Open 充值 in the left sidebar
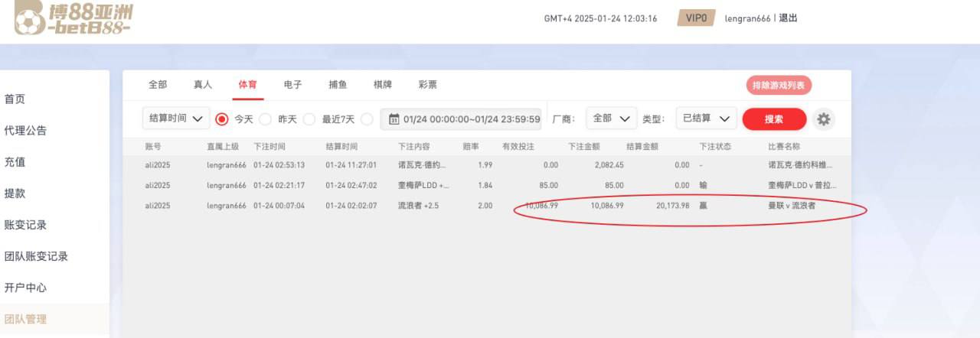This screenshot has width=980, height=338. pos(15,162)
